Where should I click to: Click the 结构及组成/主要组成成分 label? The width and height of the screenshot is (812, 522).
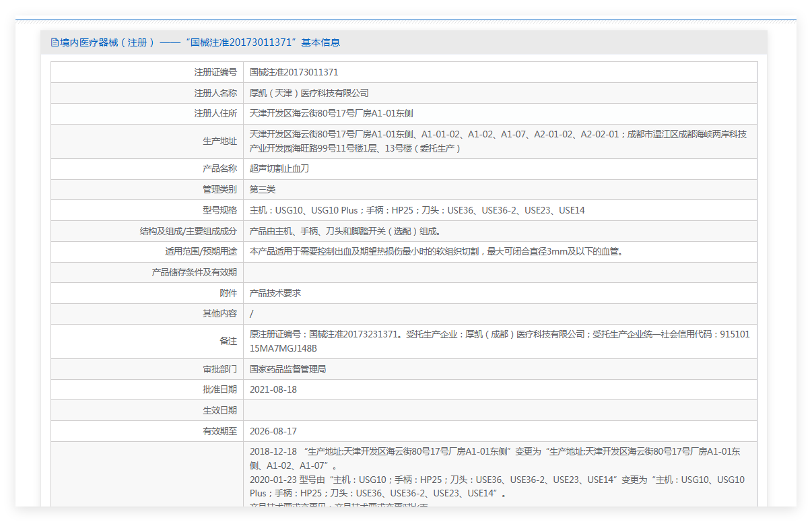click(188, 232)
